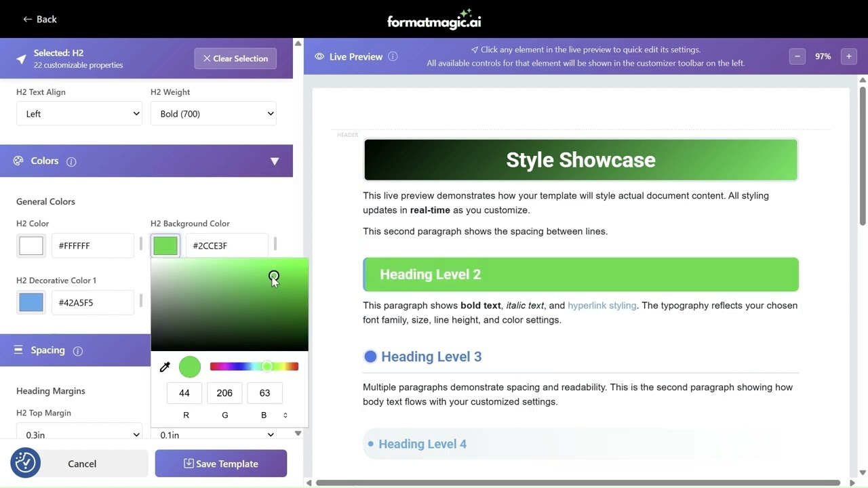Click the formatmagic.ai logo

(x=434, y=19)
